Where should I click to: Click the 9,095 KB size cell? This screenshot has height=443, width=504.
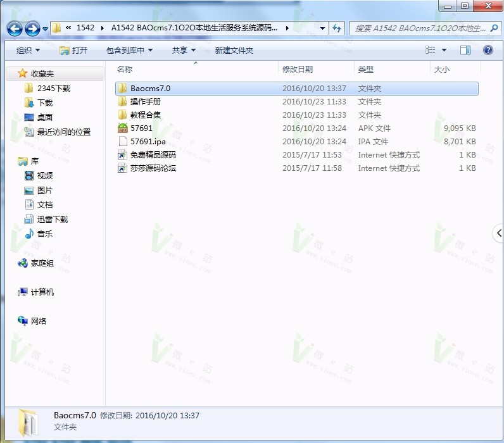click(460, 128)
